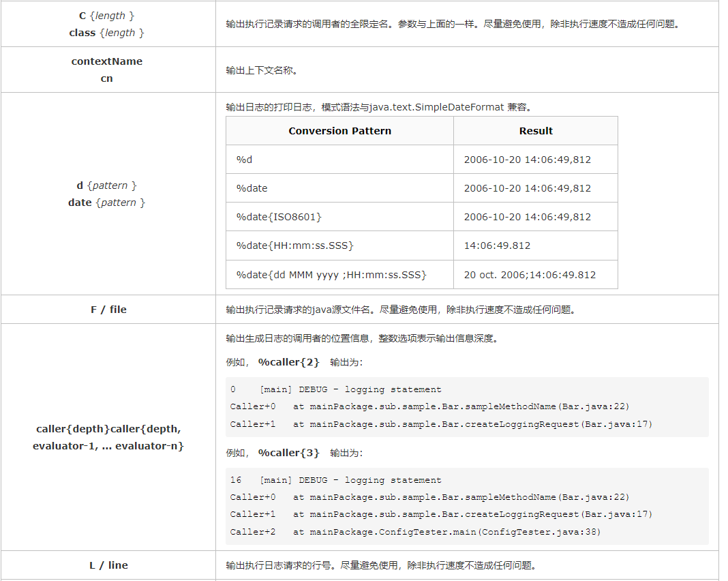Screen dimensions: 728x581
Task: Click the "d {pattern}" conversion word
Action: tap(107, 185)
